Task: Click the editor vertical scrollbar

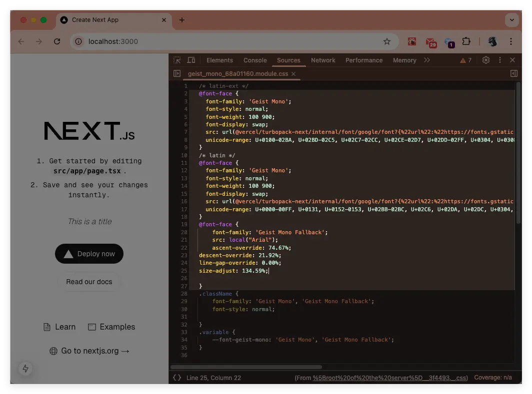Action: pos(518,152)
